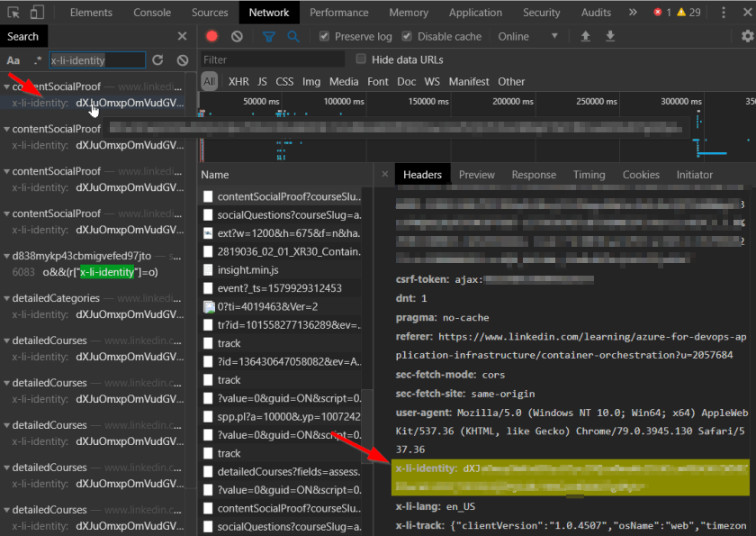
Task: Enable the Hide data URLs checkbox
Action: pos(361,59)
